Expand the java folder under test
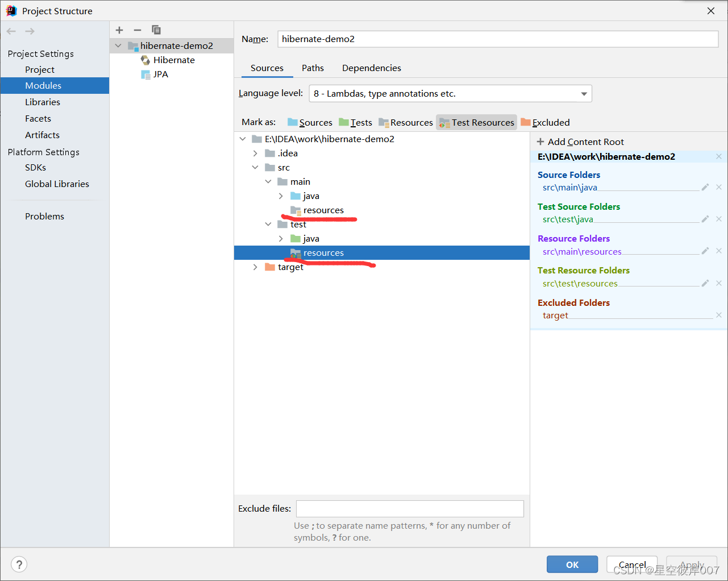 click(281, 238)
